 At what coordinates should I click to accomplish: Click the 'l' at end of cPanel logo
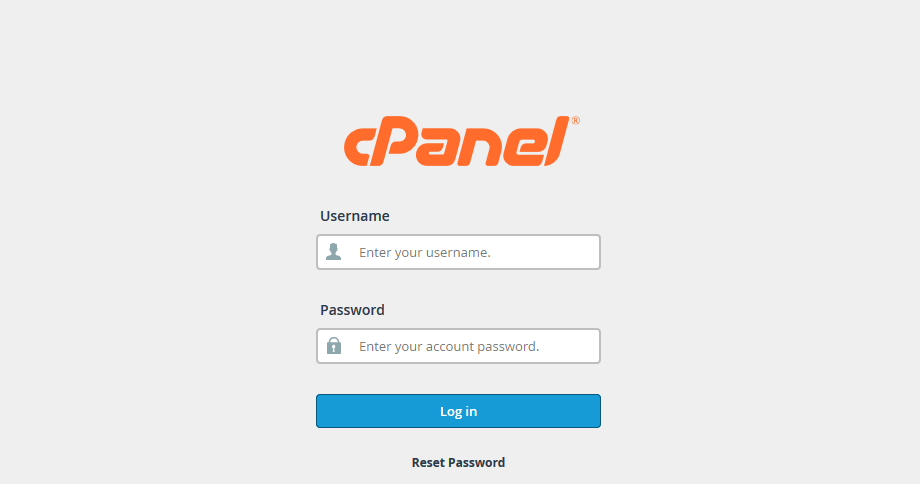pyautogui.click(x=557, y=141)
